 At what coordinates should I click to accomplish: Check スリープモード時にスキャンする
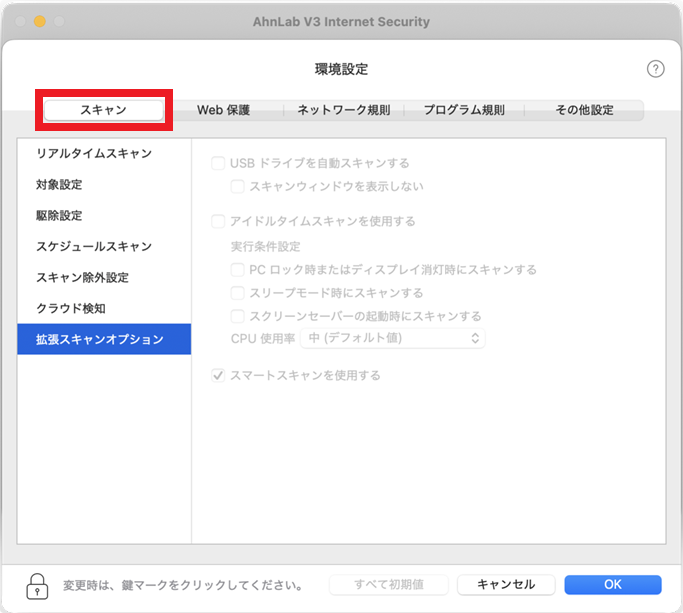(237, 293)
